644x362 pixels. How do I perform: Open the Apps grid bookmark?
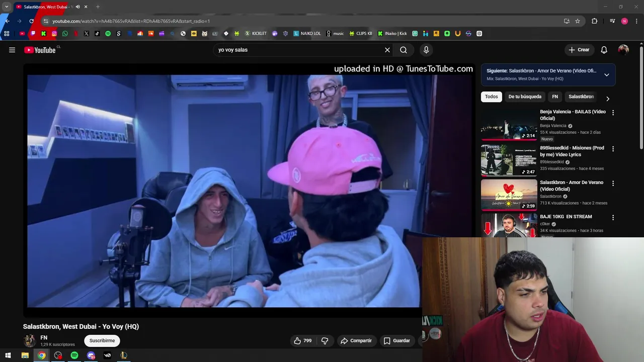tap(7, 34)
